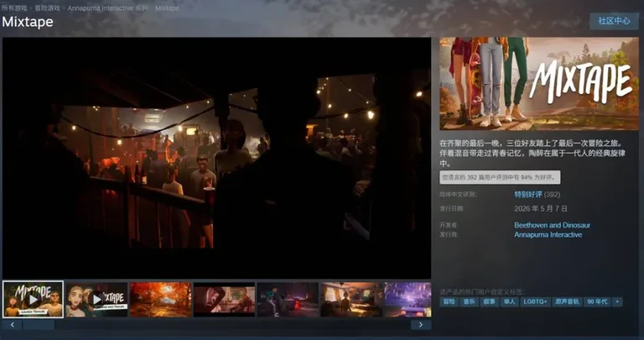Click the LGBTQ+ tag
644x340 pixels.
pyautogui.click(x=535, y=301)
